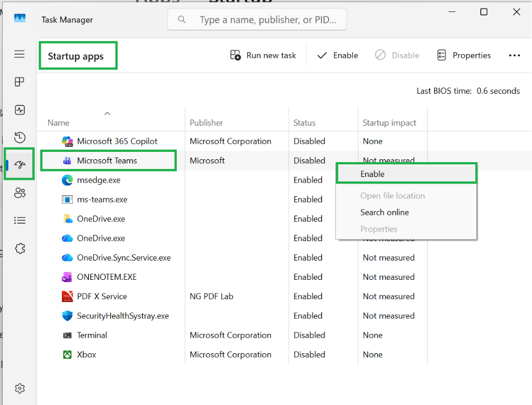Click the msedge.exe Edge icon
Image resolution: width=532 pixels, height=405 pixels.
[x=67, y=180]
